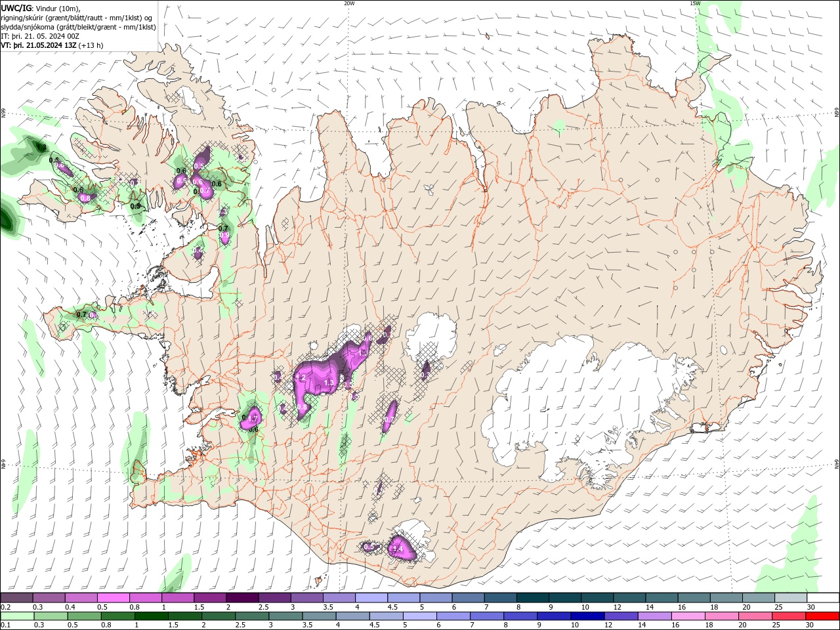This screenshot has height=630, width=840.
Task: Pick rain-scale swatch between 0.5 and 0.8
Action: pyautogui.click(x=85, y=616)
